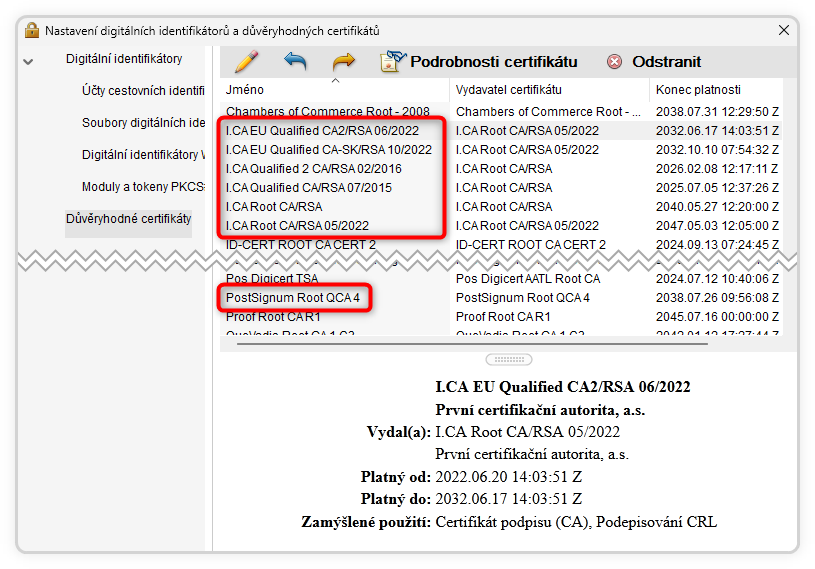
Task: Click the orange export arrow icon
Action: tap(343, 62)
